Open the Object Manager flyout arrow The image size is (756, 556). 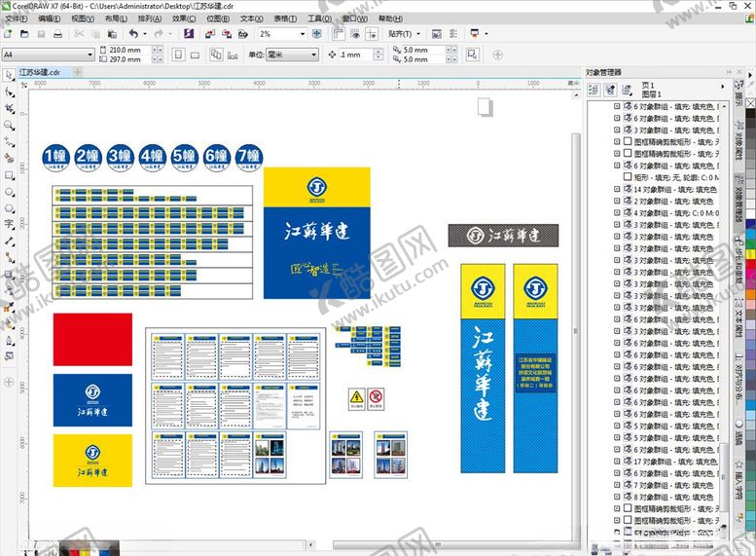722,87
